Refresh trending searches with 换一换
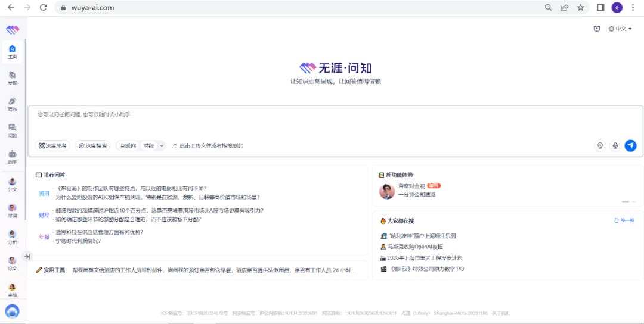This screenshot has width=644, height=324. coord(624,220)
